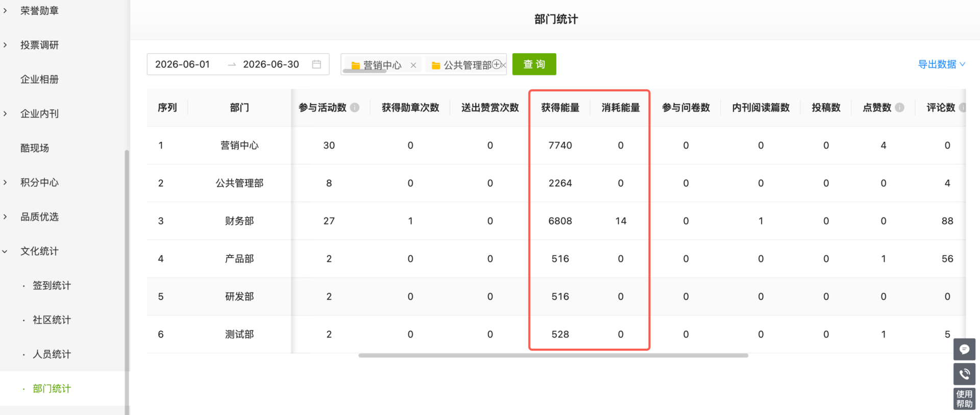Click the info icon beside 参与活动数
Viewport: 980px width, 415px height.
coord(355,108)
